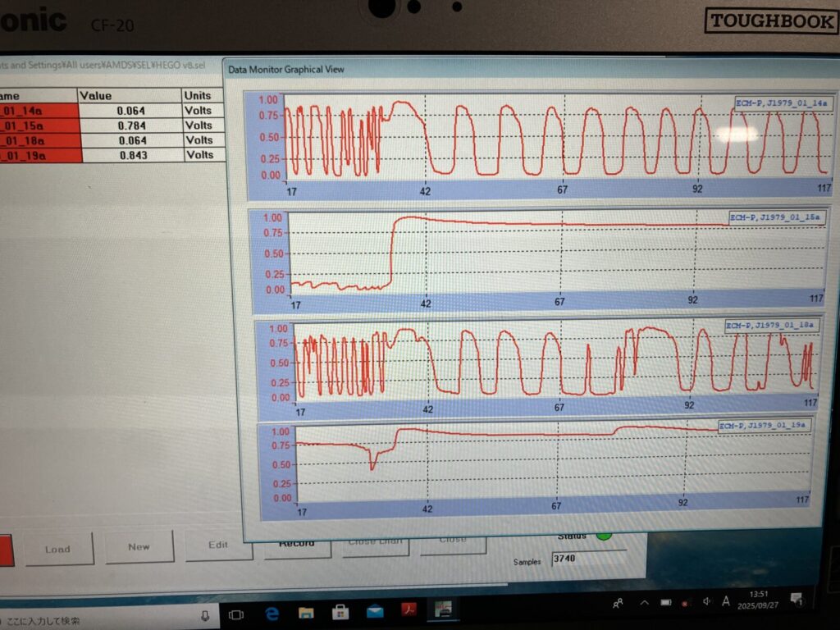The image size is (840, 630).
Task: Click the ECM-P, J1979_01_14a graph legend
Action: point(783,103)
